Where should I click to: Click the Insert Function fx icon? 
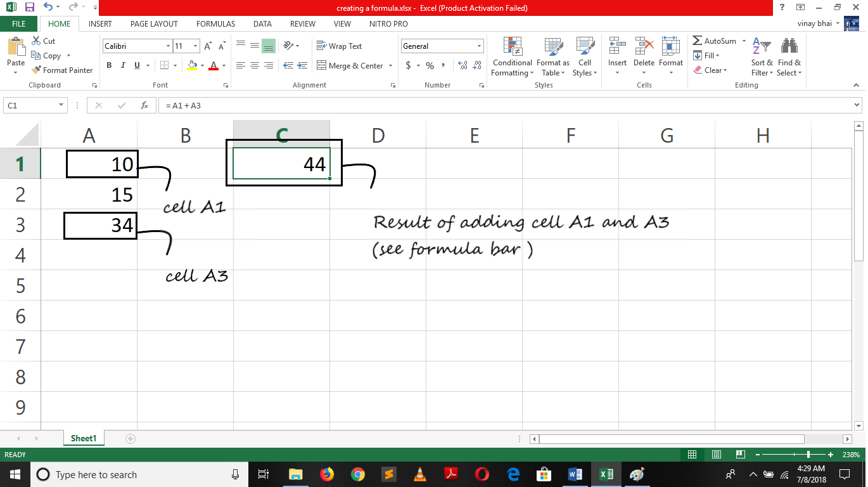click(x=144, y=105)
